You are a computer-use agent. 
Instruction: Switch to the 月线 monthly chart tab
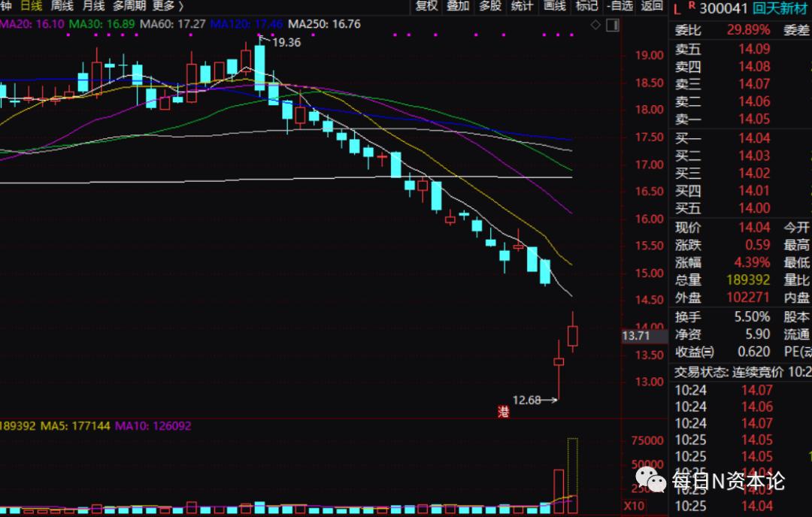pyautogui.click(x=94, y=6)
